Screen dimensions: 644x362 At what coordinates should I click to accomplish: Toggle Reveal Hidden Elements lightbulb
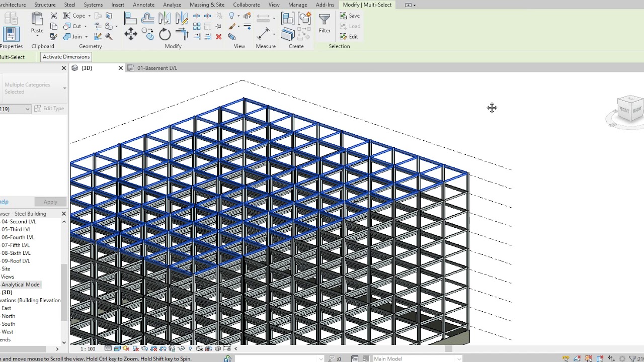pos(190,348)
